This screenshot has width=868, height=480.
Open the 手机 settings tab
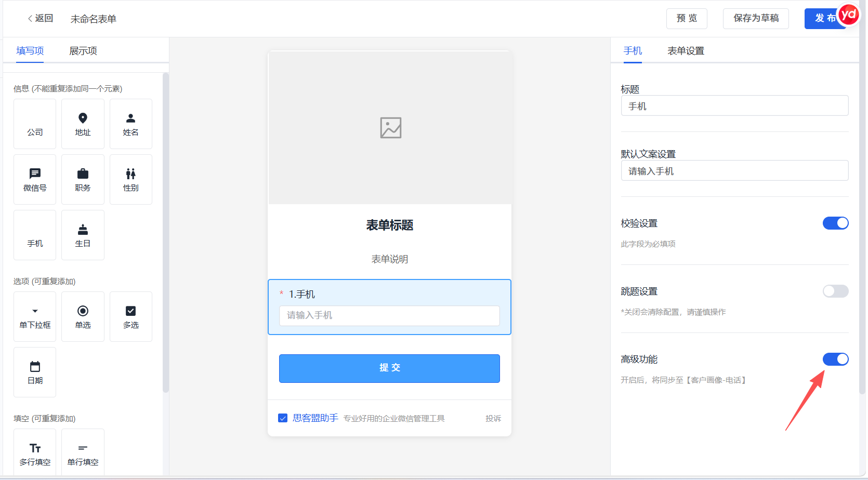point(633,51)
